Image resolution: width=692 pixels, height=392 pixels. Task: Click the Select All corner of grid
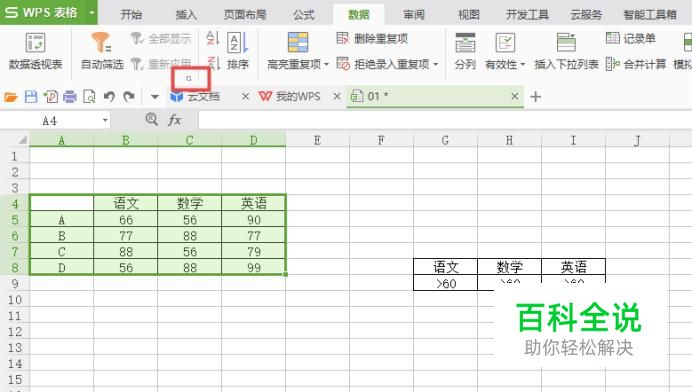click(15, 140)
